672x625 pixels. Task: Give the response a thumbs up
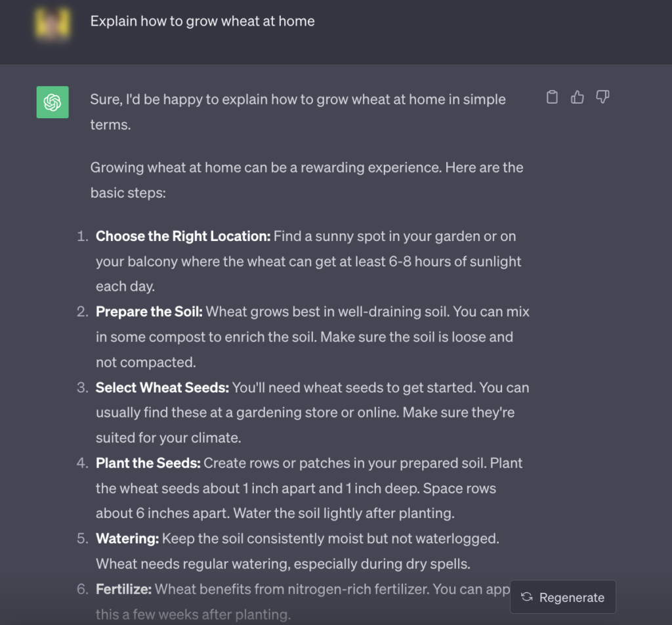[577, 97]
